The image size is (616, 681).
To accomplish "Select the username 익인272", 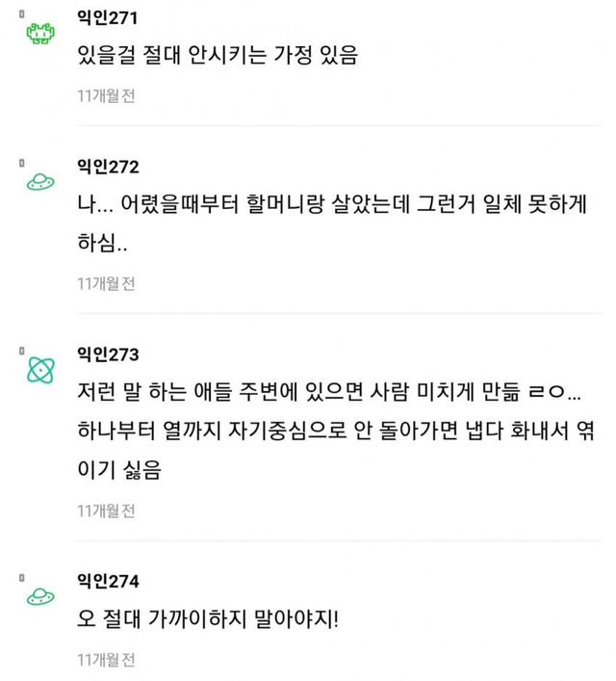I will (x=108, y=166).
